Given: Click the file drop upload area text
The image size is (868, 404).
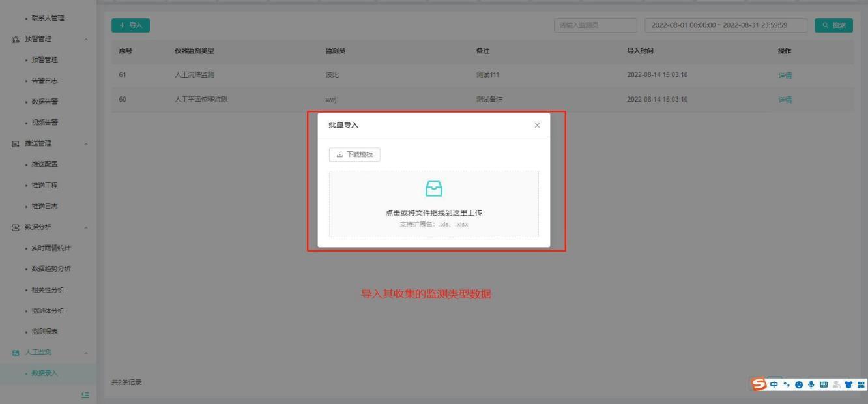Looking at the screenshot, I should (433, 213).
